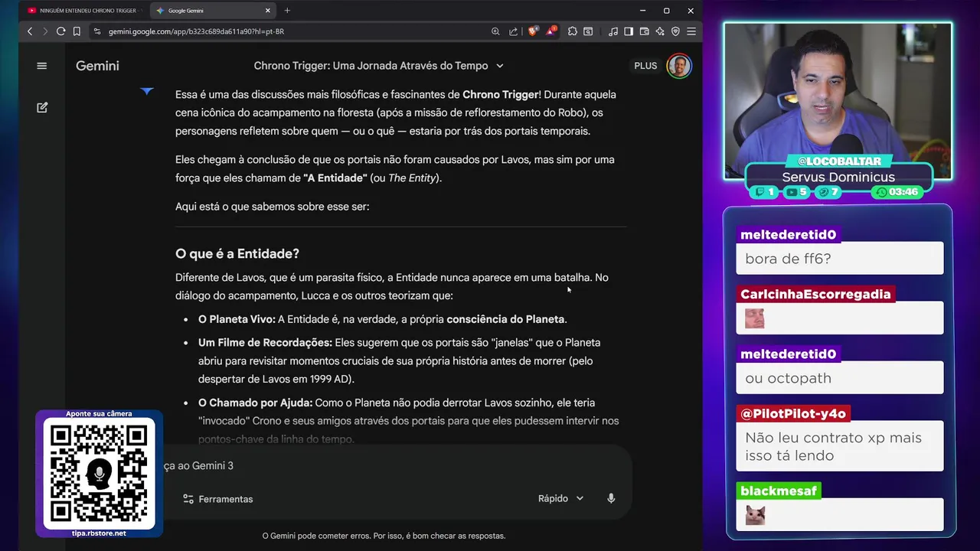
Task: Click the 03:46 timer counter
Action: (x=898, y=192)
